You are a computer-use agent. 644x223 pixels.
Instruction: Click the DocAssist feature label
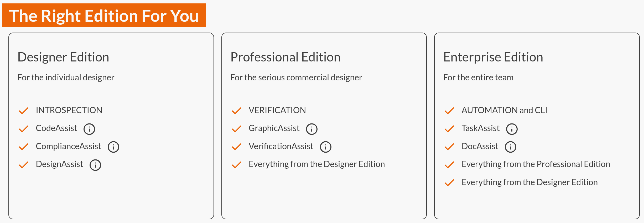tap(480, 146)
